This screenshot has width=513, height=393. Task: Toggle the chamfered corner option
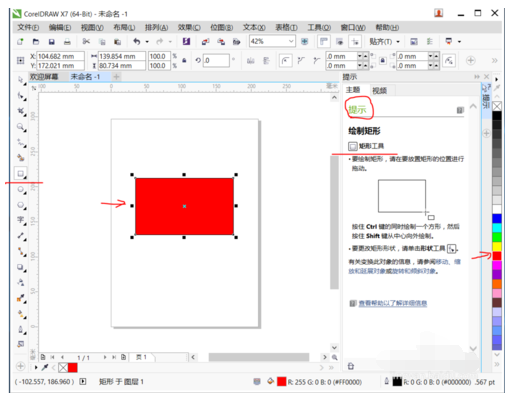(x=317, y=61)
